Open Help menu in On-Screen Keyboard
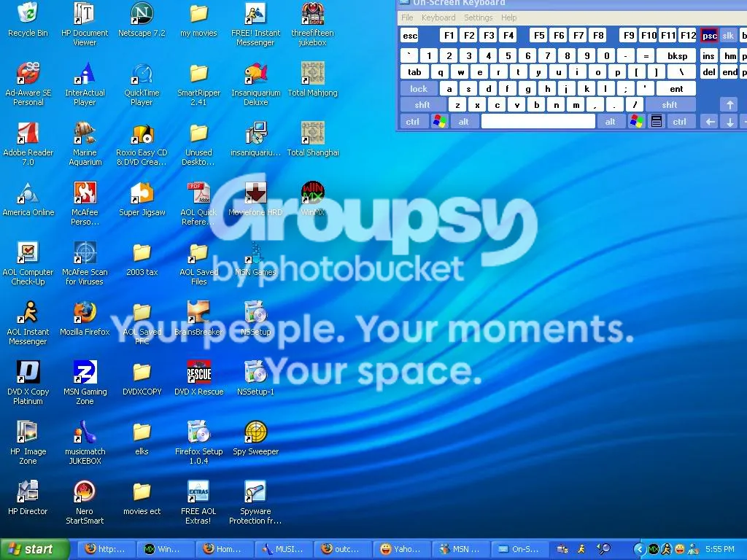The width and height of the screenshot is (747, 560). pyautogui.click(x=508, y=17)
